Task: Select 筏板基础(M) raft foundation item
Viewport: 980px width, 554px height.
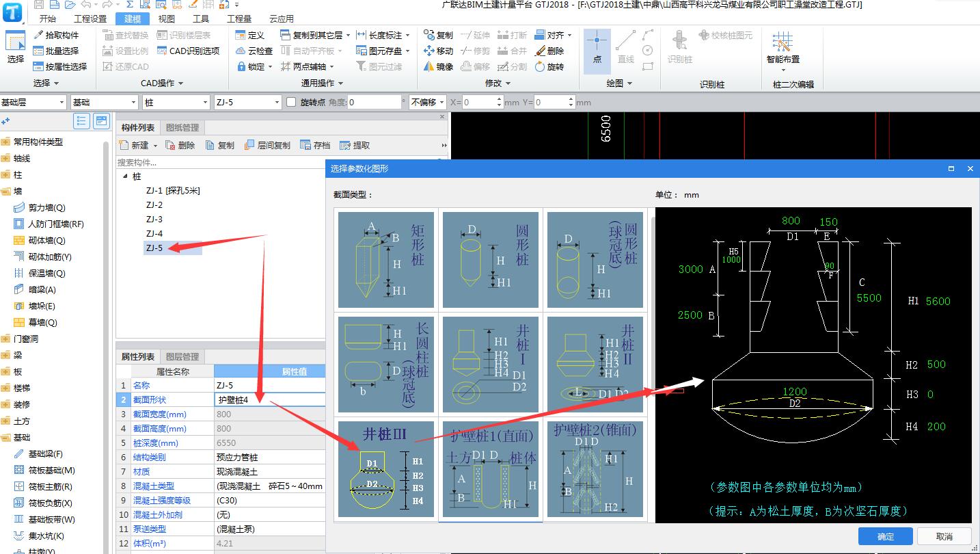Action: click(44, 471)
